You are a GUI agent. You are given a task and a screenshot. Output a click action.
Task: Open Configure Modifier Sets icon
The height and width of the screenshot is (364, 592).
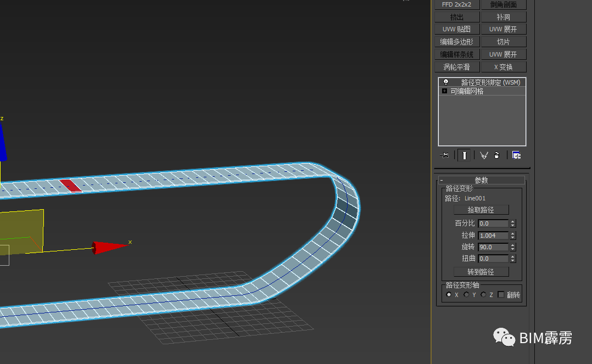click(x=516, y=155)
